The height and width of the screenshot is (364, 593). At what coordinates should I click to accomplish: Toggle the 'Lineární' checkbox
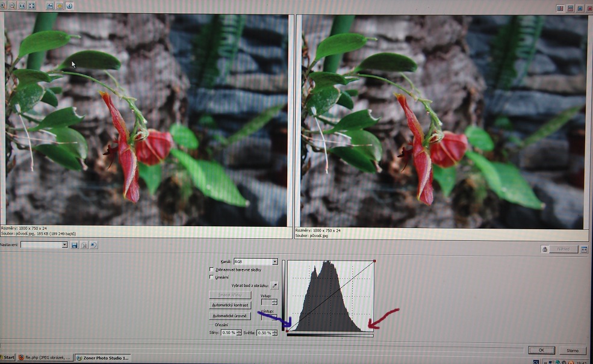click(211, 277)
